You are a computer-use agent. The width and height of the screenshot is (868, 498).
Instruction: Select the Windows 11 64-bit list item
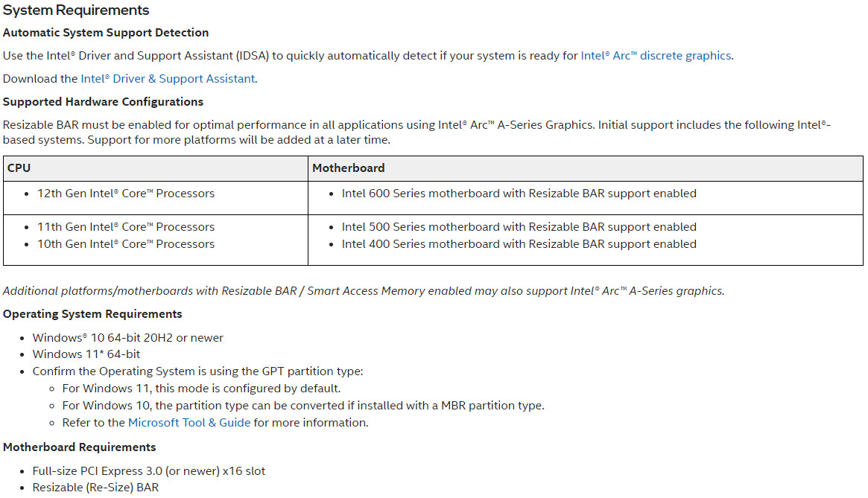[86, 354]
